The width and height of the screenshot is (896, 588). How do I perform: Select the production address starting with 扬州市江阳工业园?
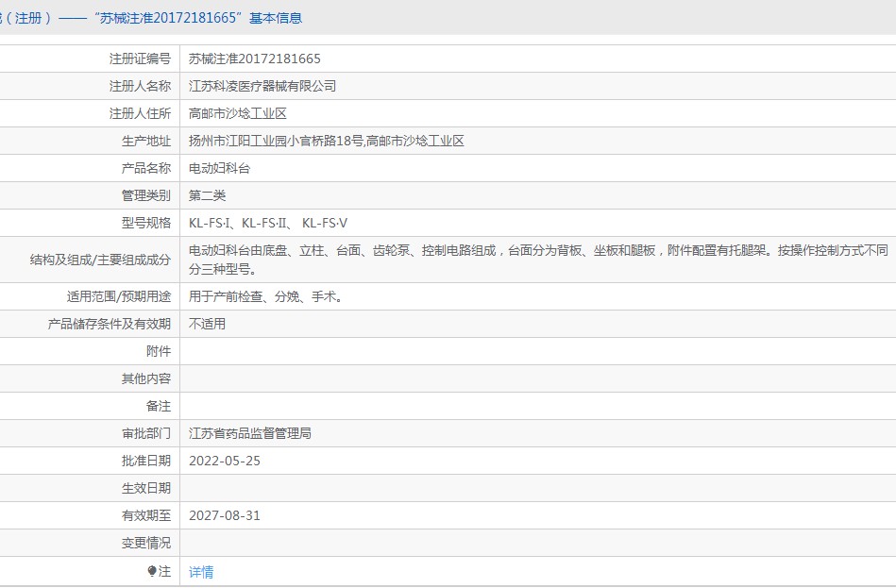[327, 142]
